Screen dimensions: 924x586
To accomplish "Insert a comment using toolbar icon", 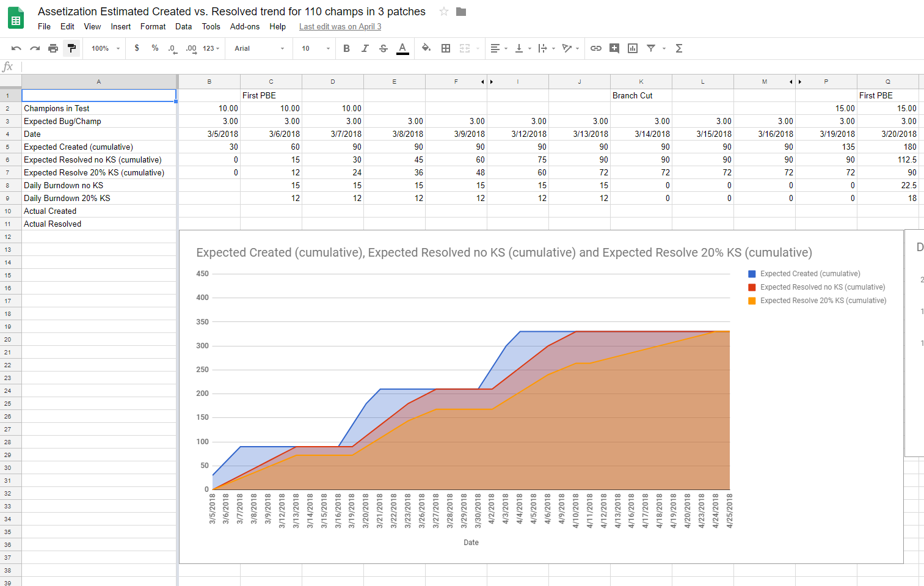I will pos(614,48).
